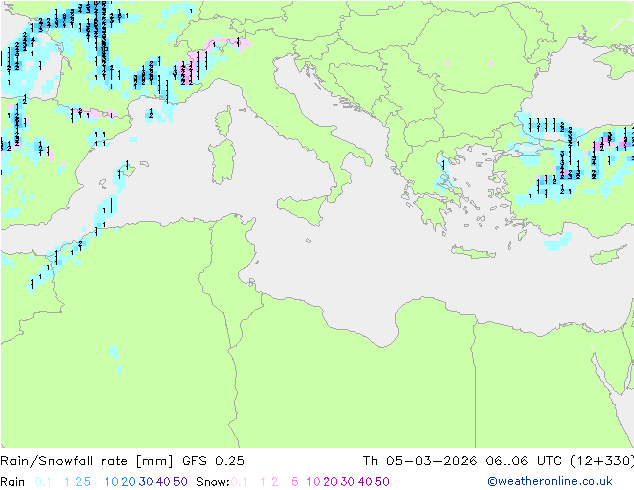
Task: Select the rain legend value 30
Action: (x=146, y=482)
